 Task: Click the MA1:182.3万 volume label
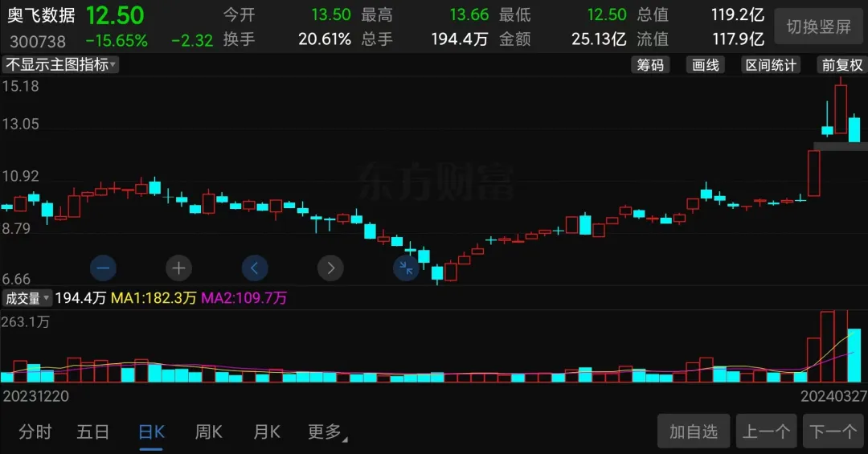pyautogui.click(x=154, y=298)
